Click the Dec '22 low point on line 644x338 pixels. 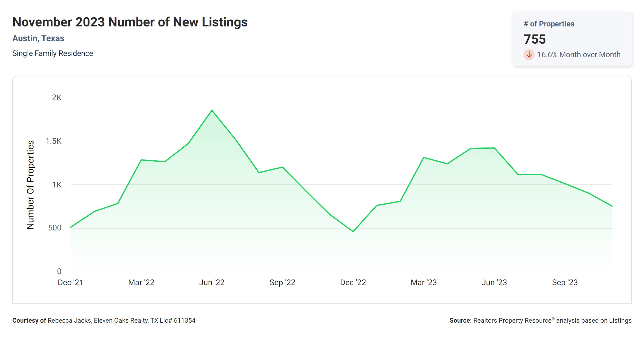[353, 231]
